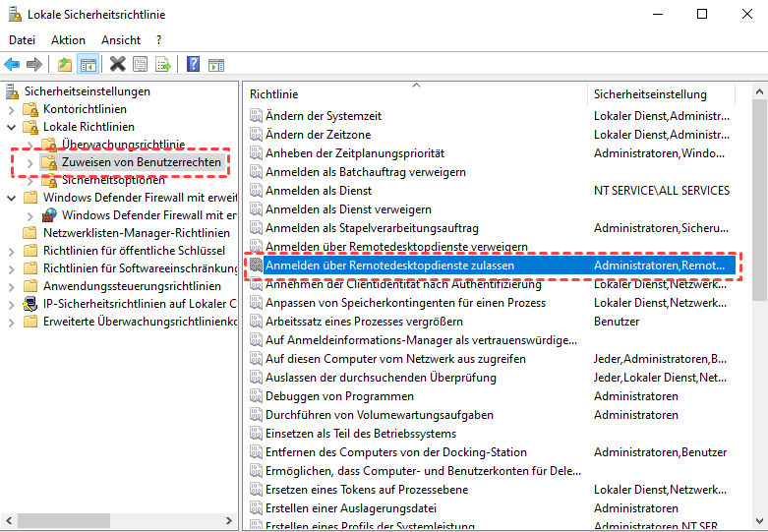Expand the Kontorichtlinien tree node
768x532 pixels.
11,109
